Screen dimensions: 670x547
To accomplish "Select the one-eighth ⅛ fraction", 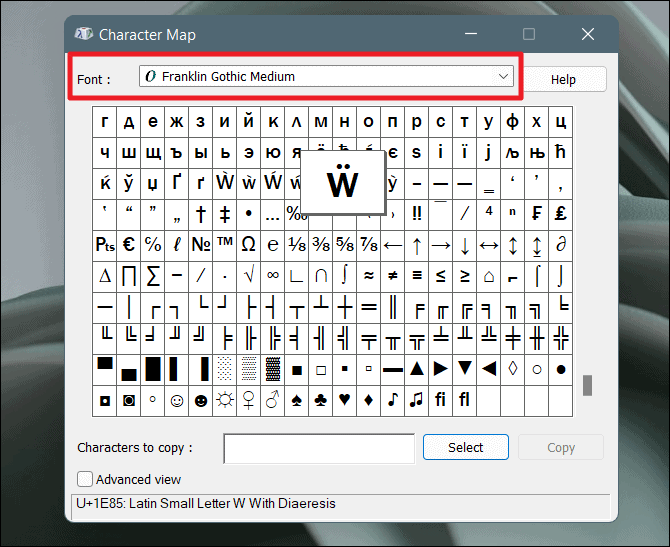I will tap(297, 245).
